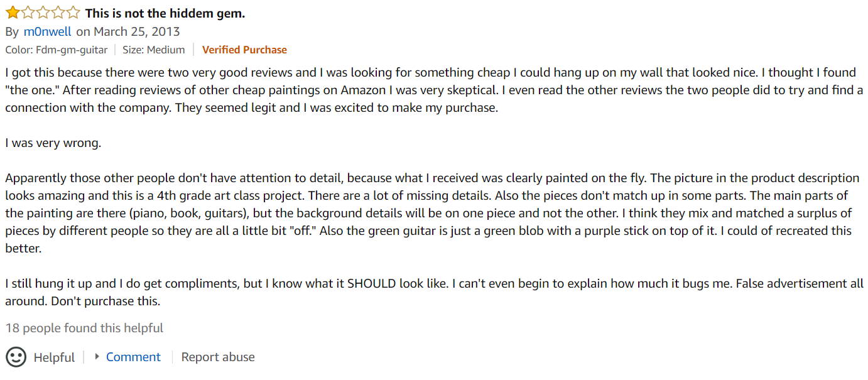Click review title "This is not the hiddem gem."
This screenshot has height=380, width=868.
tap(165, 13)
